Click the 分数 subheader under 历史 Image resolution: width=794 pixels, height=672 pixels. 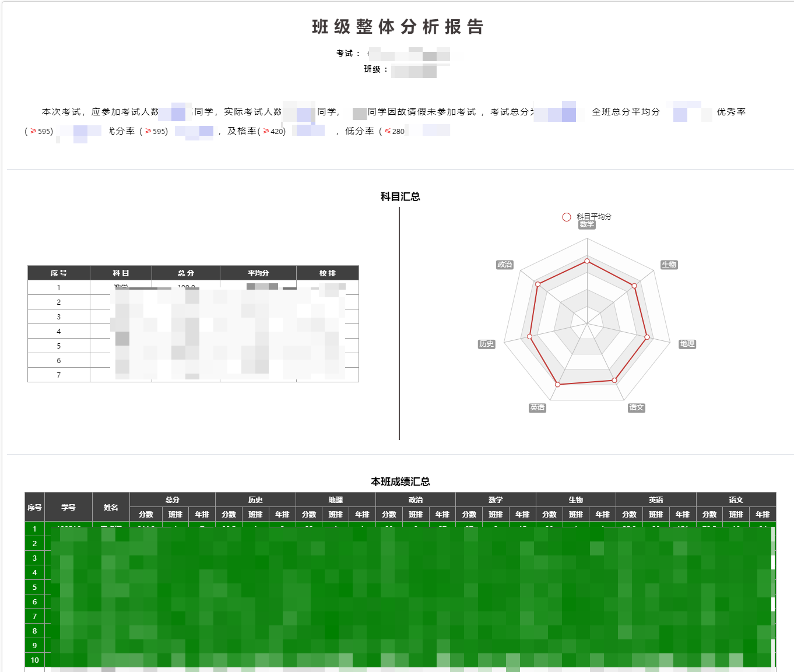pyautogui.click(x=229, y=514)
